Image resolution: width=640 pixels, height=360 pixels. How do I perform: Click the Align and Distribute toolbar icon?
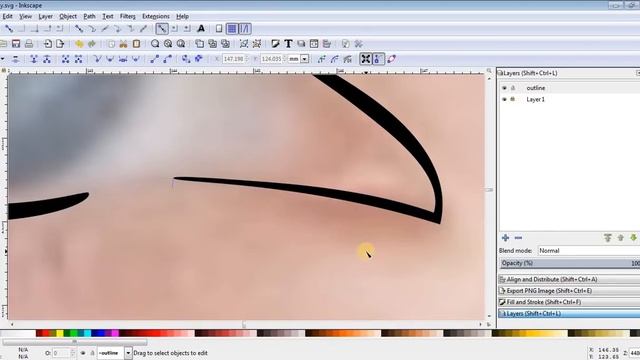point(327,44)
